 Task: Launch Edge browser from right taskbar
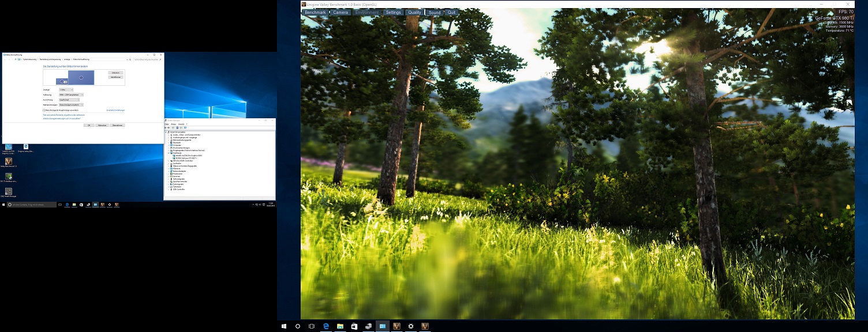click(x=326, y=326)
